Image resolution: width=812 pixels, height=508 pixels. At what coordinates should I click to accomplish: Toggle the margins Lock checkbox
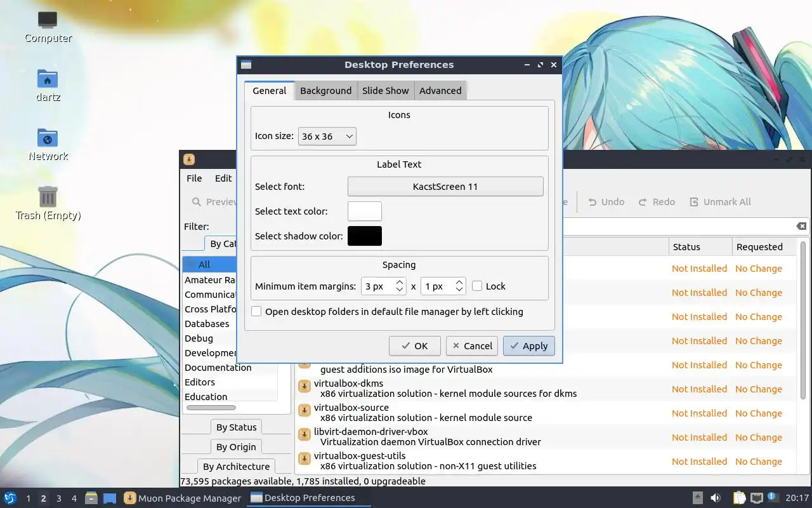pyautogui.click(x=477, y=286)
